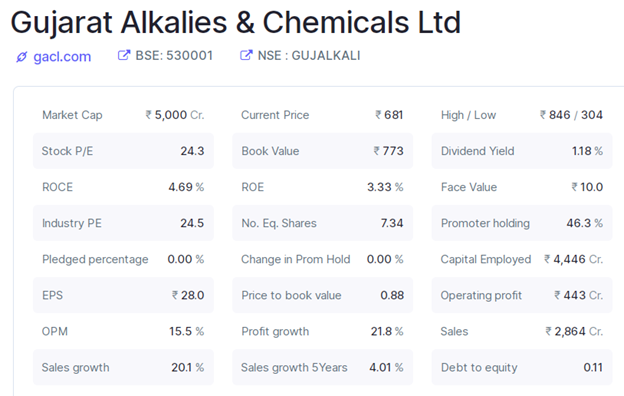Open the gacl.com website link

point(62,57)
